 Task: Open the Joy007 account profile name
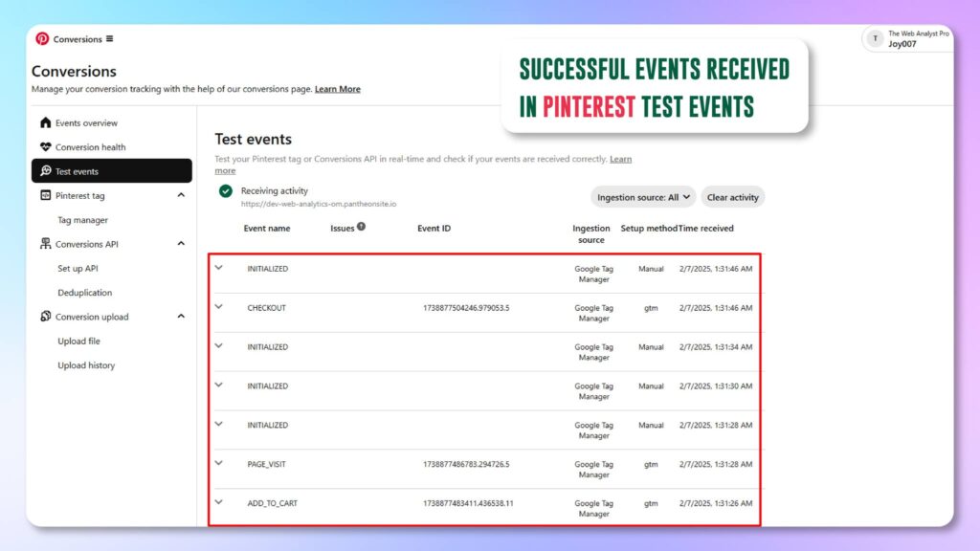[902, 44]
